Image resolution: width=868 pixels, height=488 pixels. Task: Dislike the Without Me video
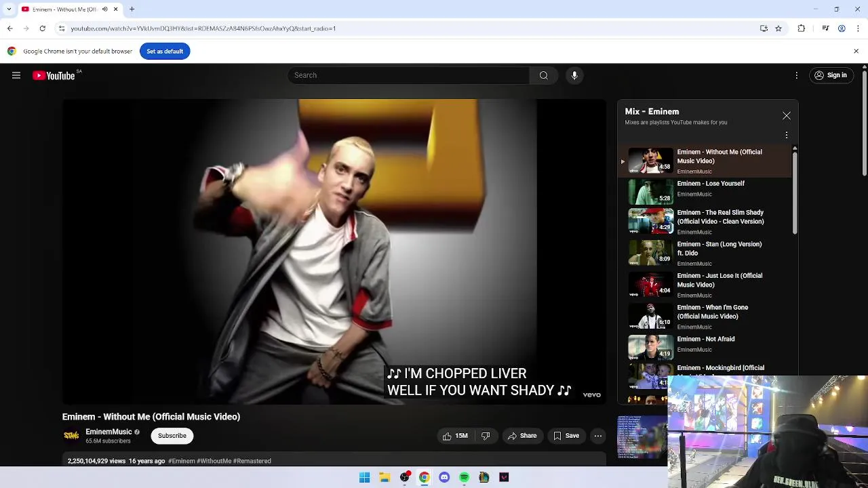tap(486, 436)
